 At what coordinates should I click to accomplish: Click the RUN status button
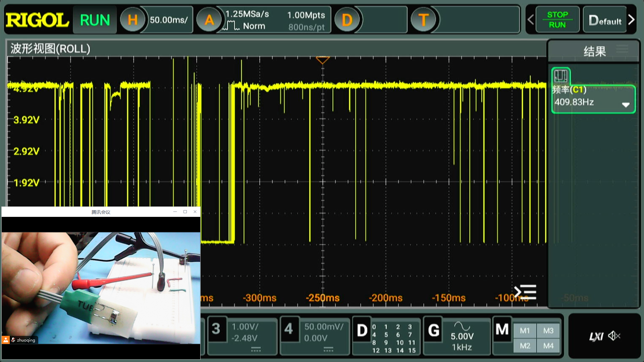95,20
